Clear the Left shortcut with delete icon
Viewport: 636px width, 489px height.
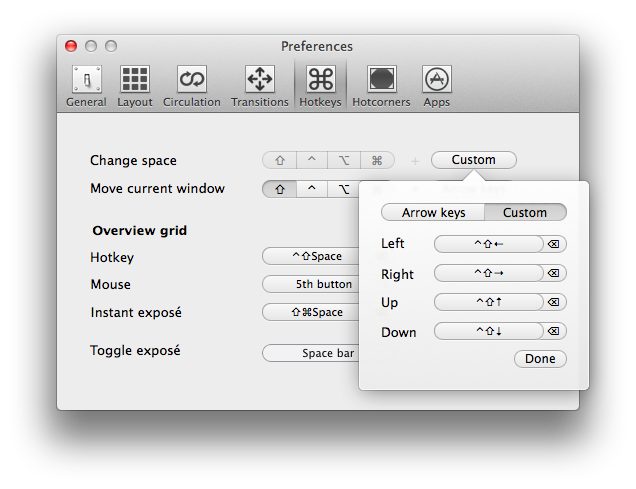(555, 244)
